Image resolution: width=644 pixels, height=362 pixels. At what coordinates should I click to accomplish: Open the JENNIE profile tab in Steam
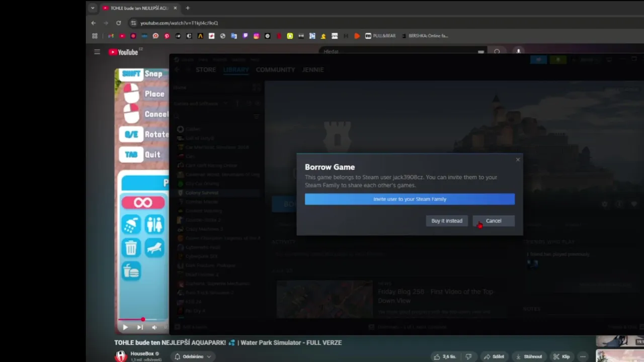coord(313,69)
